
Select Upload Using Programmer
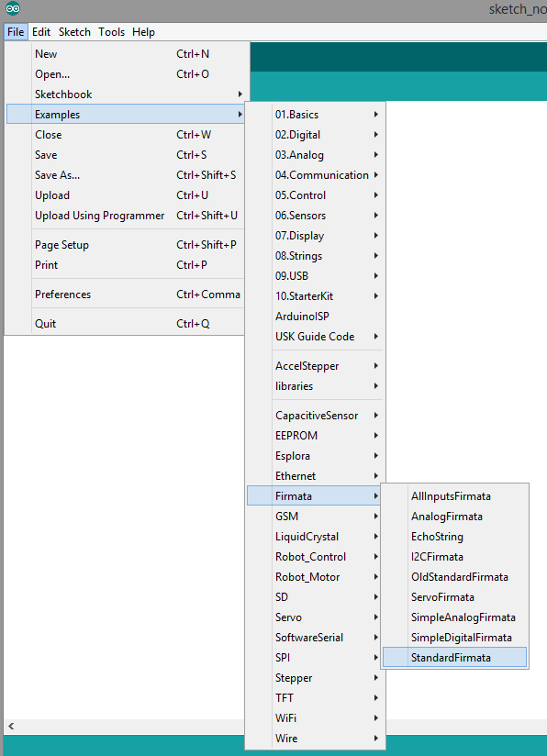tap(126, 216)
